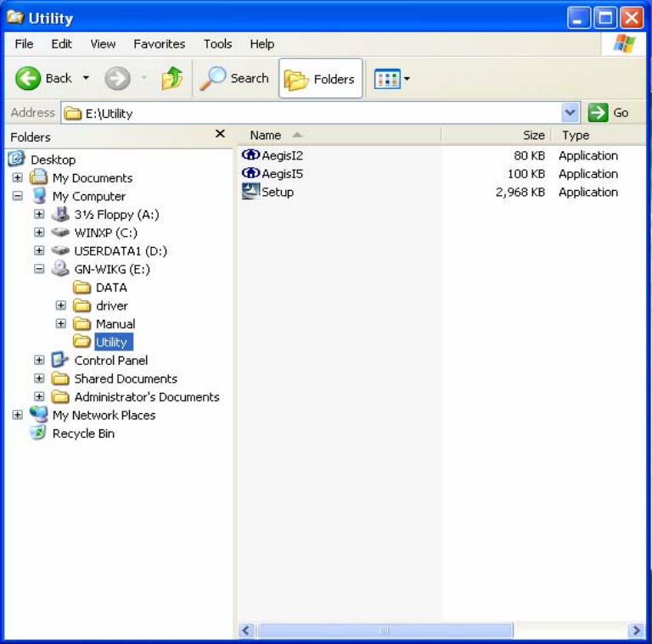The width and height of the screenshot is (652, 644).
Task: Collapse the My Computer node
Action: pyautogui.click(x=18, y=196)
